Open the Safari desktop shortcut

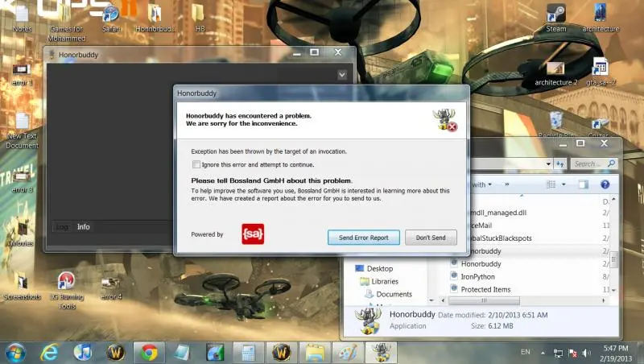111,19
